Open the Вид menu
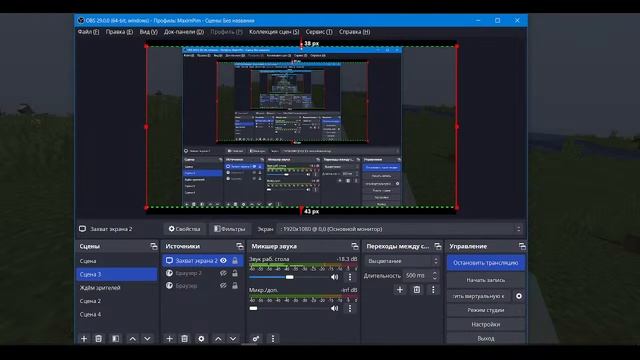Image resolution: width=640 pixels, height=360 pixels. point(149,32)
